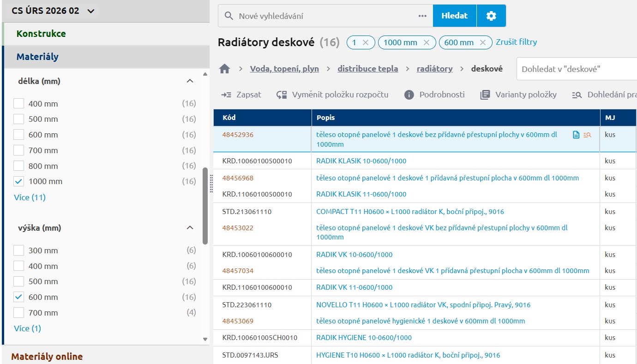Collapse the výška (mm) filter section

190,227
